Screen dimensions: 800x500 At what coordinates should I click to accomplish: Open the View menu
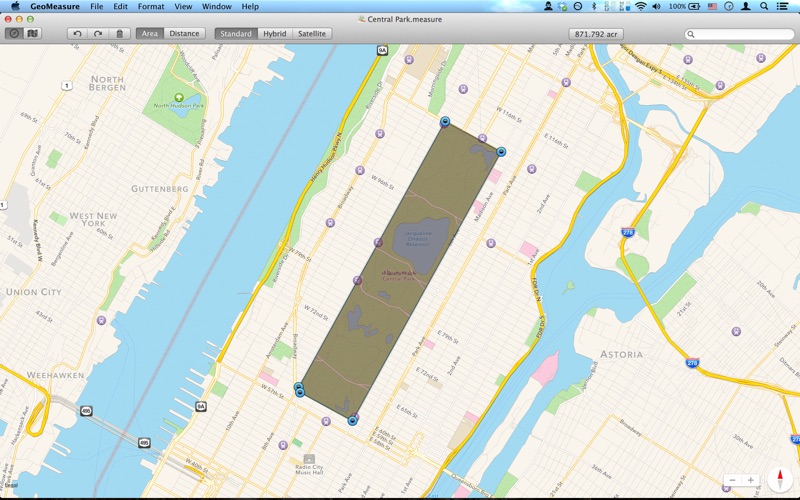click(x=183, y=7)
